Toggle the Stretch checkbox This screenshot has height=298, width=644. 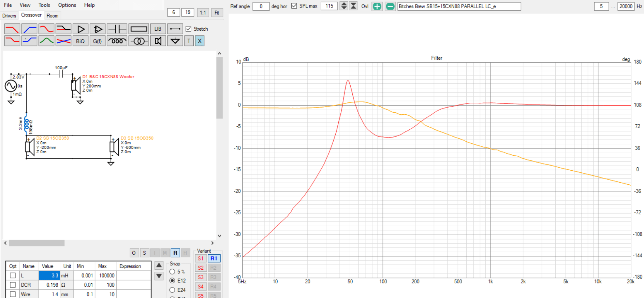[x=188, y=29]
